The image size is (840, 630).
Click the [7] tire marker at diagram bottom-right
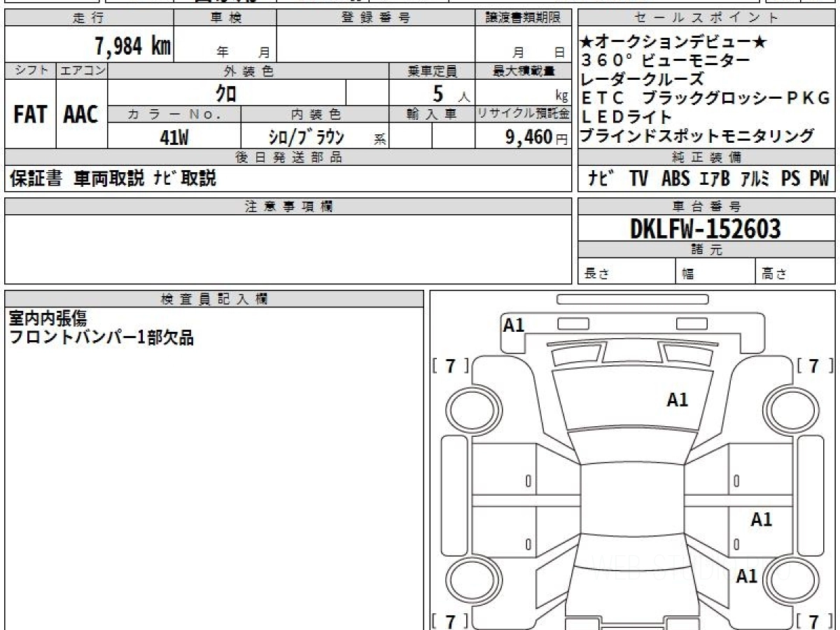pos(815,621)
